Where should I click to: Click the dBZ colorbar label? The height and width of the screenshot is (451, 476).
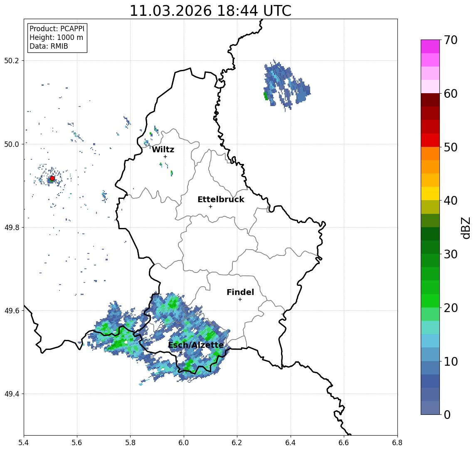pos(465,228)
